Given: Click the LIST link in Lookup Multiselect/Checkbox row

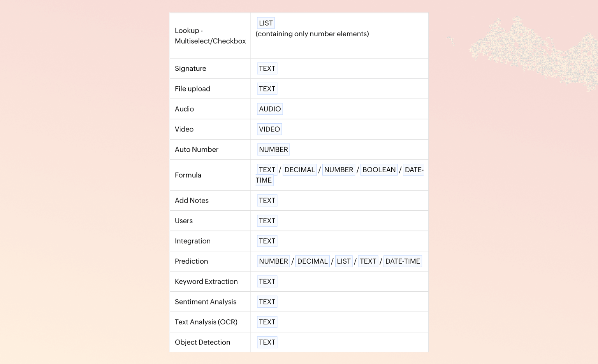Looking at the screenshot, I should point(266,23).
